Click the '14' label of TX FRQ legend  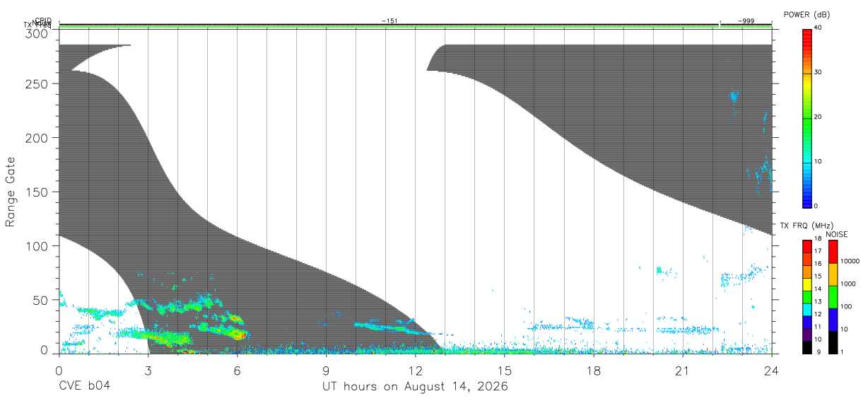click(818, 289)
